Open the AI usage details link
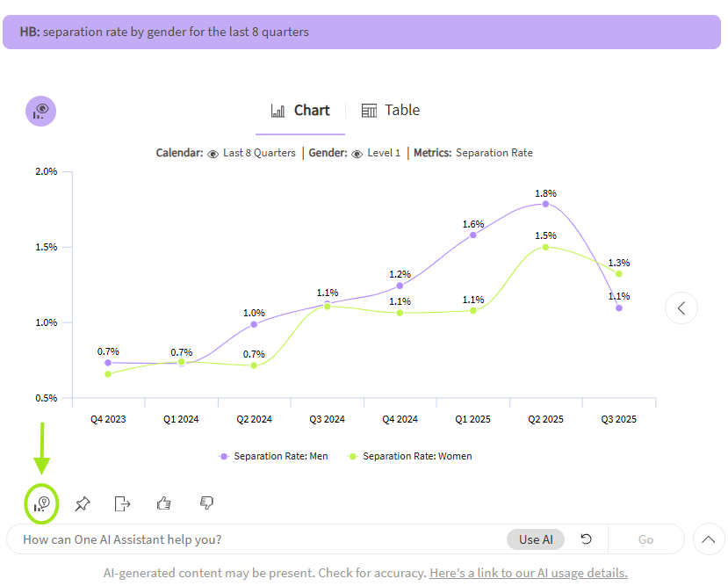This screenshot has width=728, height=586. [528, 573]
